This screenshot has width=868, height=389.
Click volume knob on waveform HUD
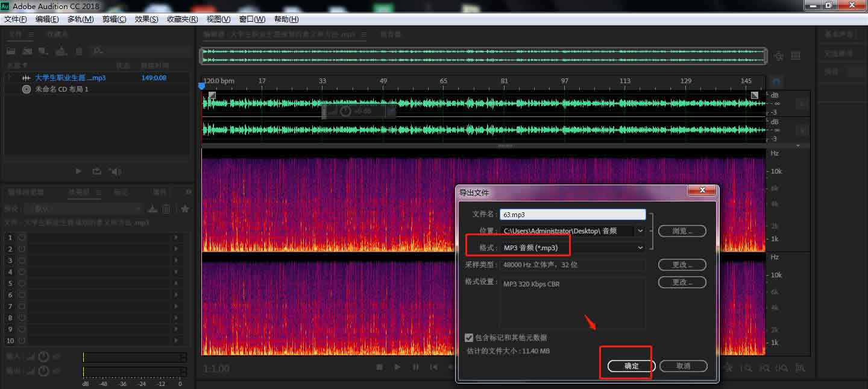(345, 112)
